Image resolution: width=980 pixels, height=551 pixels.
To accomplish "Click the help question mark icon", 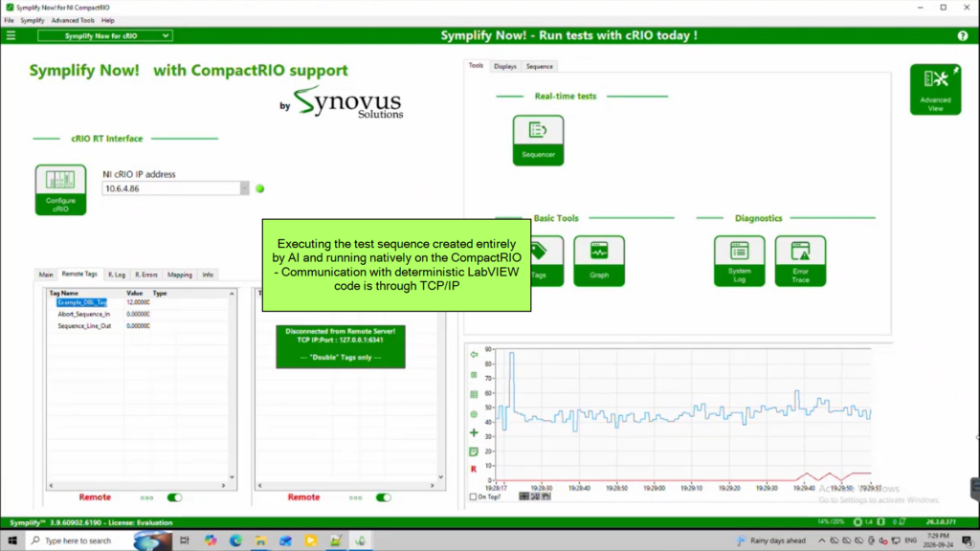I will click(963, 35).
